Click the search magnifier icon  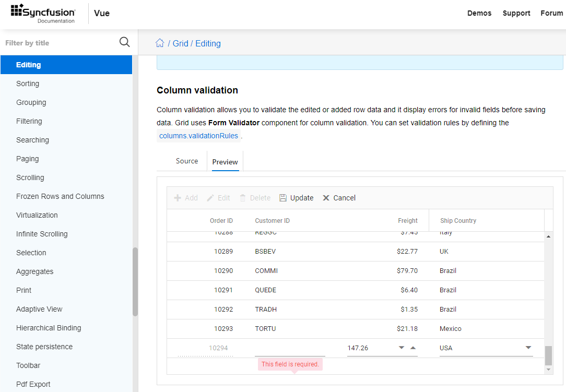pos(125,42)
